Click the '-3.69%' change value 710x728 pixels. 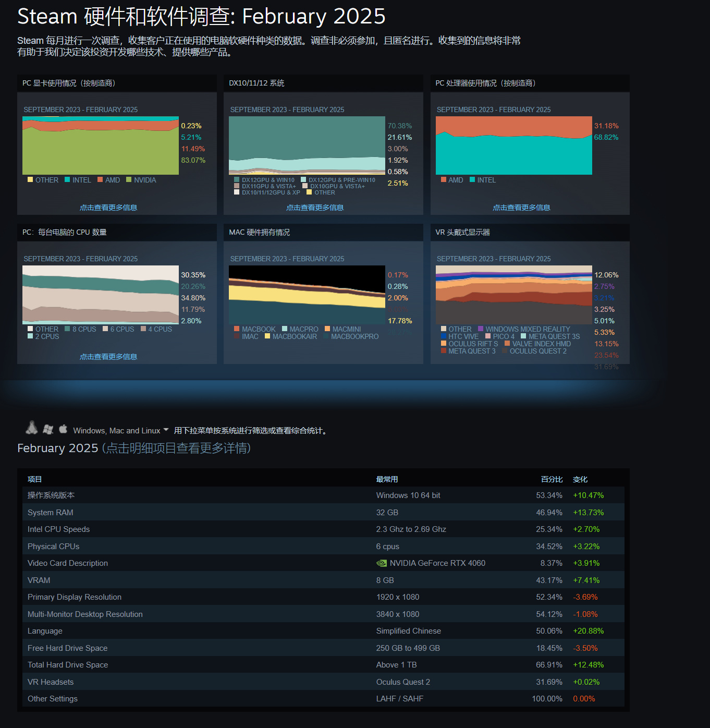(585, 597)
